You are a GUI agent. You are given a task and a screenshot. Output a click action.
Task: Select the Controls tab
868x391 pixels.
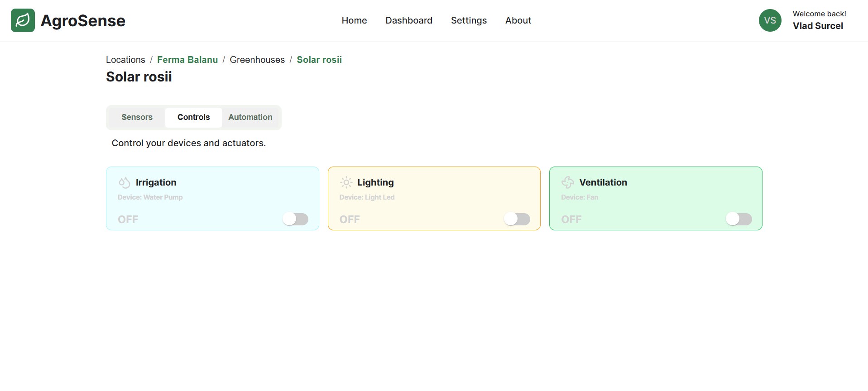pos(193,117)
